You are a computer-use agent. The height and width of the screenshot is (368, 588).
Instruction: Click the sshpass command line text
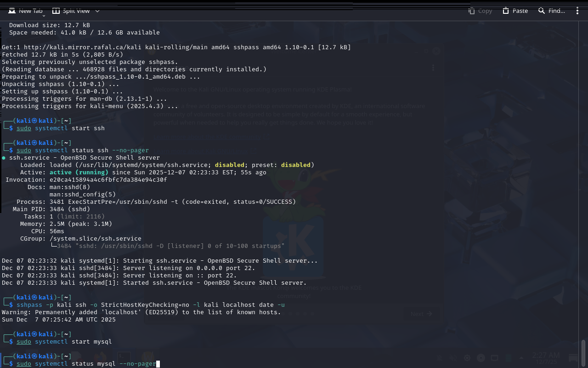point(151,305)
